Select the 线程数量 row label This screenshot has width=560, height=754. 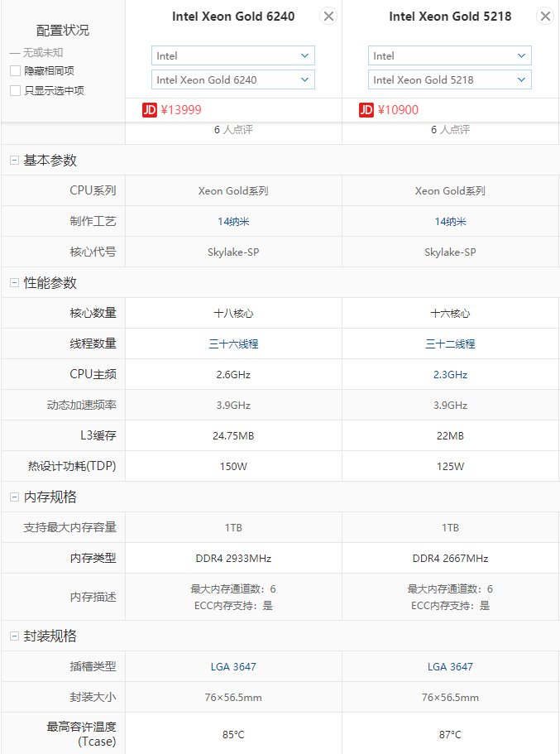93,343
